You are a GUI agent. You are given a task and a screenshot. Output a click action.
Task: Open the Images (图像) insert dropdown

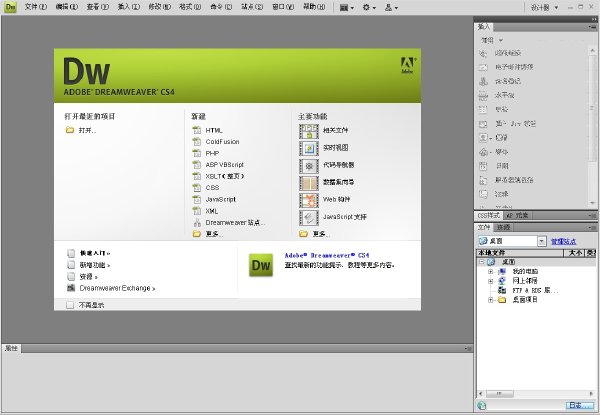[493, 138]
